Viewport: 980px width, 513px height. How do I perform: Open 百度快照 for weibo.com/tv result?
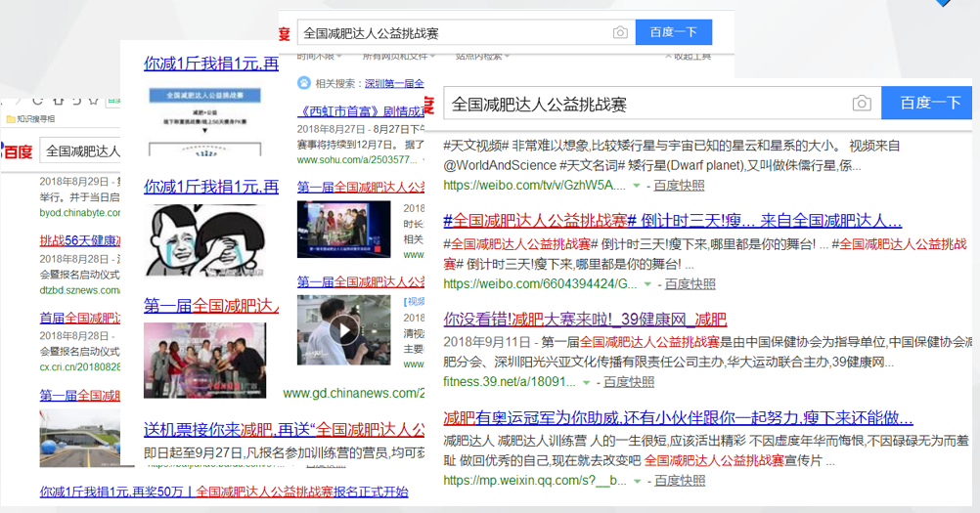point(679,186)
